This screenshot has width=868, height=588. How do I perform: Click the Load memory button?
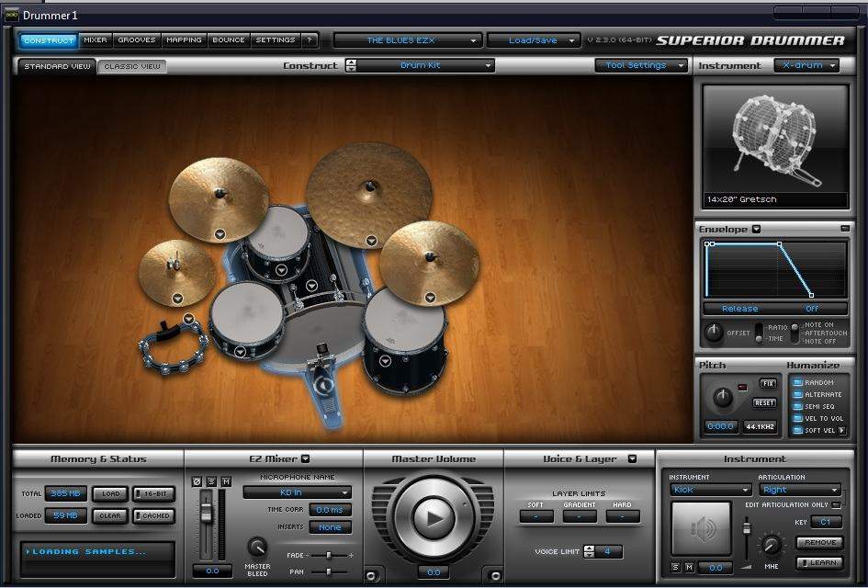[110, 494]
